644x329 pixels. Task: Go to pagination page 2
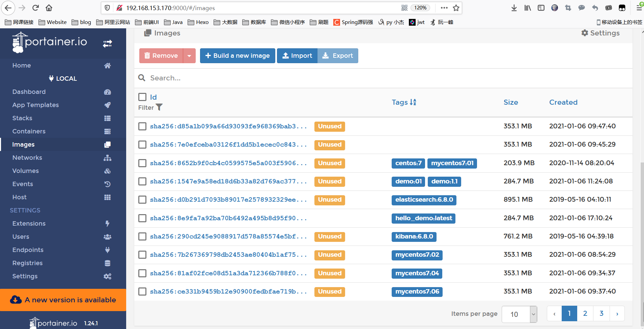[x=585, y=313]
